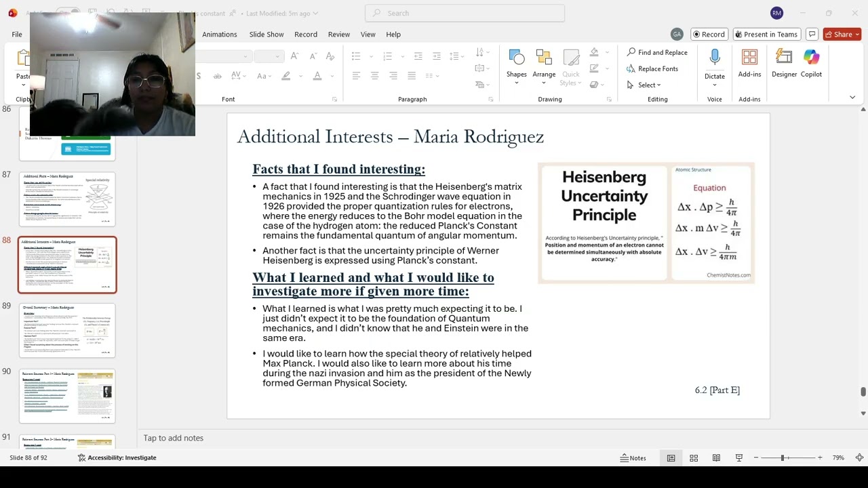Click the Shape Outline icon
Image resolution: width=868 pixels, height=488 pixels.
pyautogui.click(x=595, y=68)
